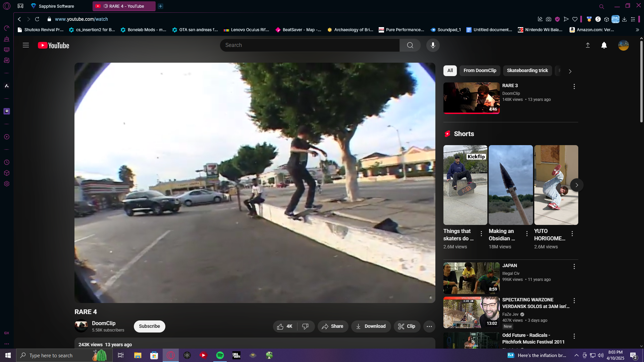Click the page vertical scrollbar
The width and height of the screenshot is (644, 362).
coord(641,82)
